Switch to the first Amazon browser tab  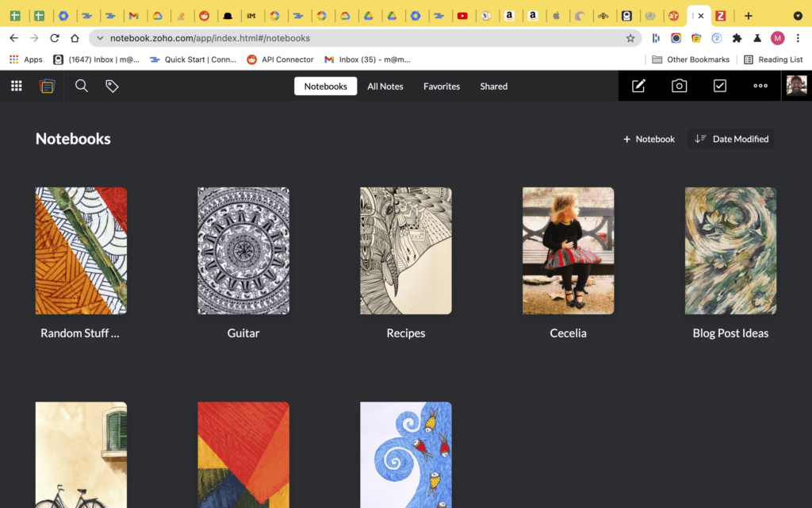click(510, 16)
